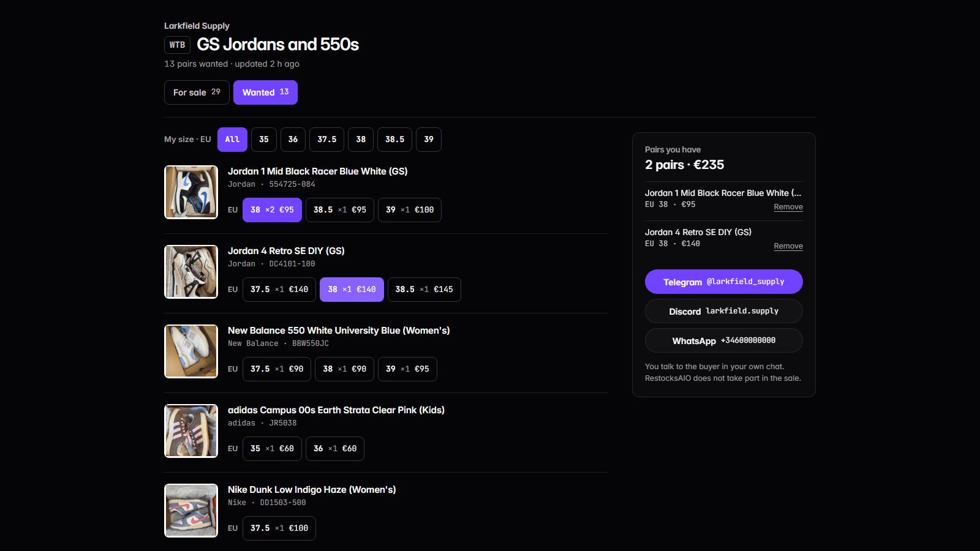Contact via WhatsApp number button

click(724, 340)
